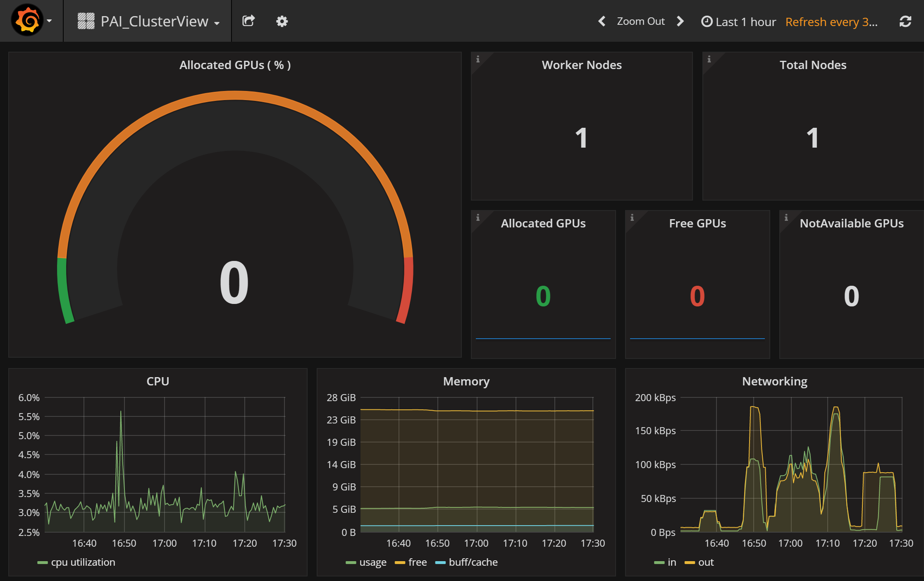The image size is (924, 581).
Task: Toggle in series in Networking legend
Action: click(x=672, y=562)
